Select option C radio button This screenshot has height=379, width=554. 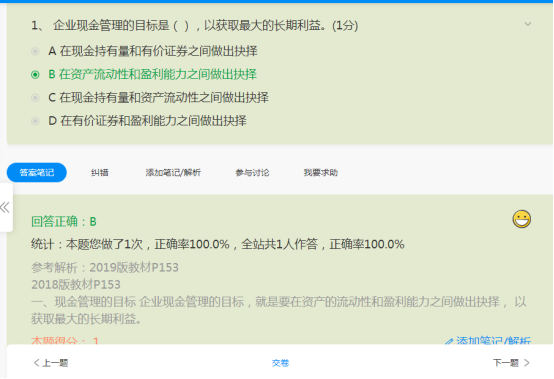click(35, 98)
